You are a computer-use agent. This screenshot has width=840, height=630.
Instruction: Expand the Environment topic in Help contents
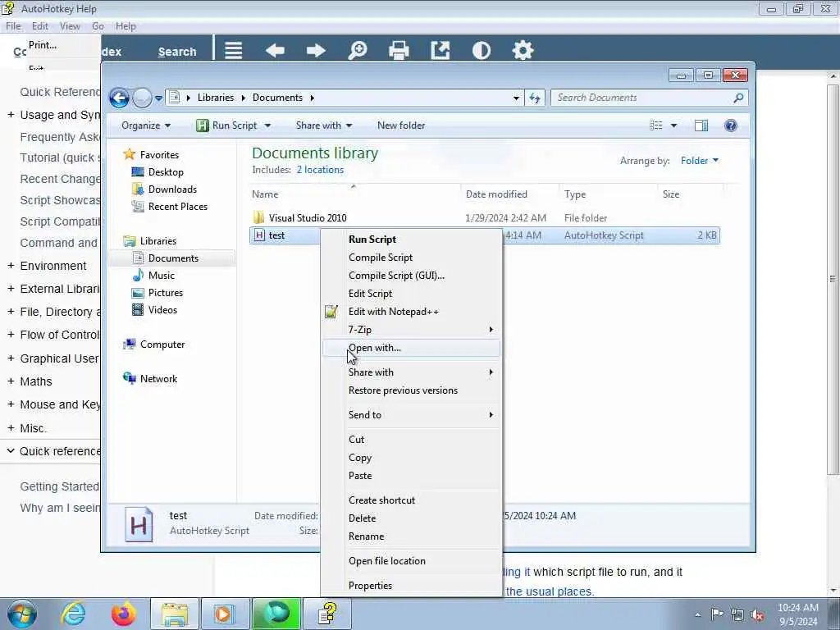point(11,266)
